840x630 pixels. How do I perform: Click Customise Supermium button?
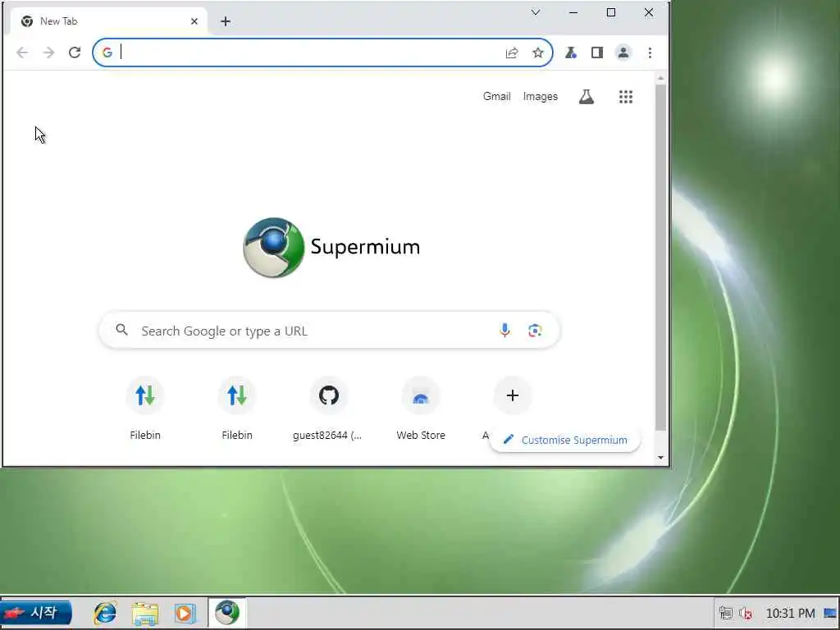pos(565,440)
